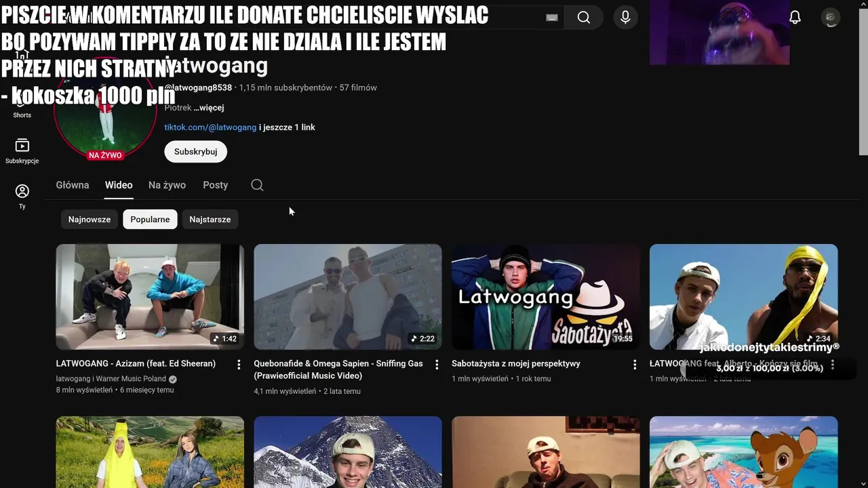
Task: Click the donation progress bar 3,00 zł z 100,00 zł
Action: pos(770,369)
